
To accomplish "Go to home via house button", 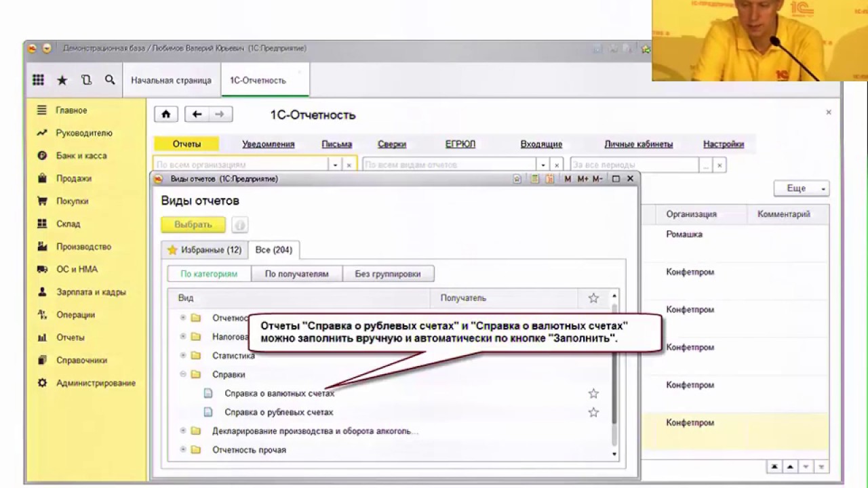I will 166,115.
